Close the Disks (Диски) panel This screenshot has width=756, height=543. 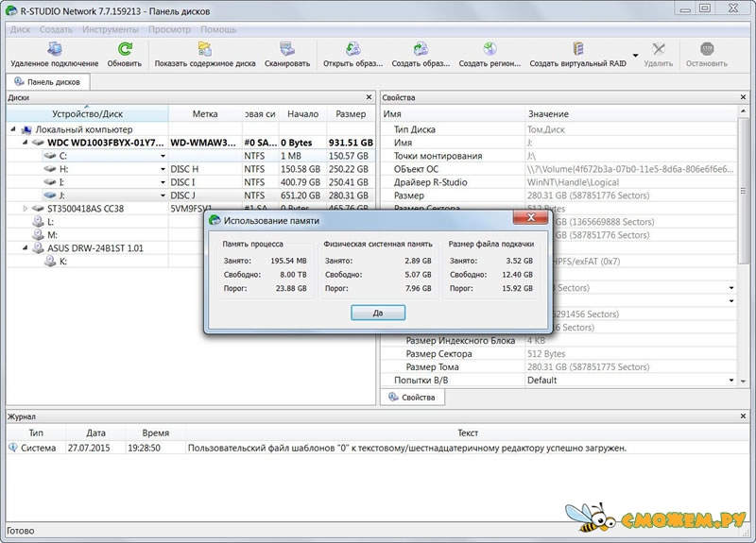369,97
